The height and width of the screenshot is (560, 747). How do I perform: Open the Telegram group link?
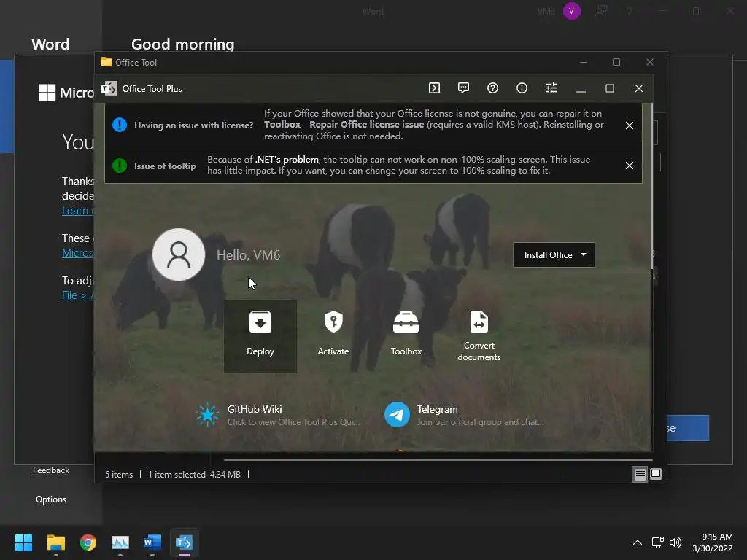pyautogui.click(x=465, y=415)
